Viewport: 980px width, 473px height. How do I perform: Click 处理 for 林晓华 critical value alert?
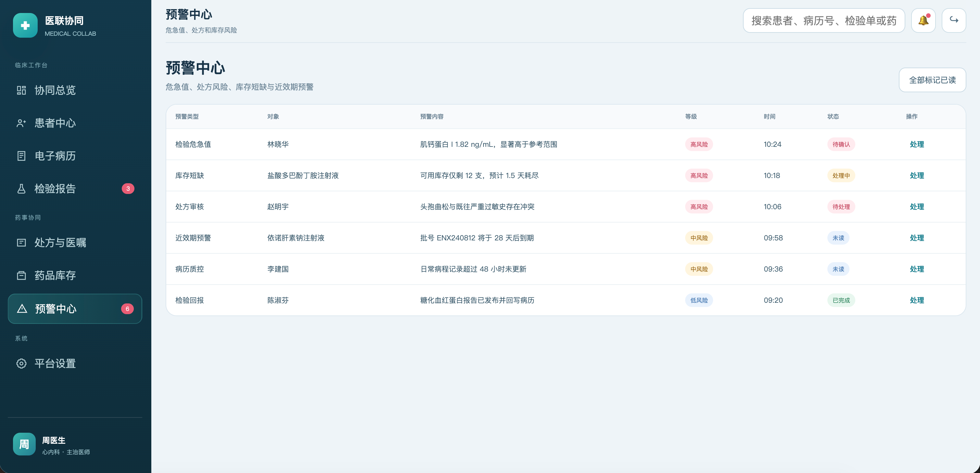916,144
